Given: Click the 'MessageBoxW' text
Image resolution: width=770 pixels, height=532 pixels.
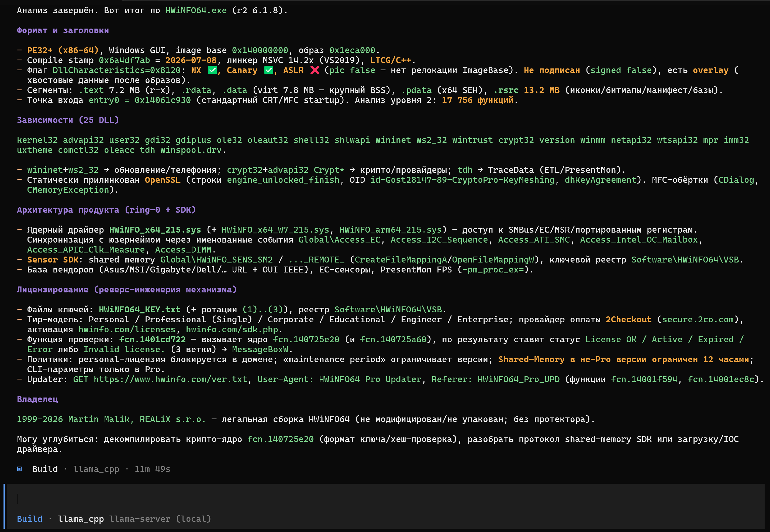Looking at the screenshot, I should 260,349.
